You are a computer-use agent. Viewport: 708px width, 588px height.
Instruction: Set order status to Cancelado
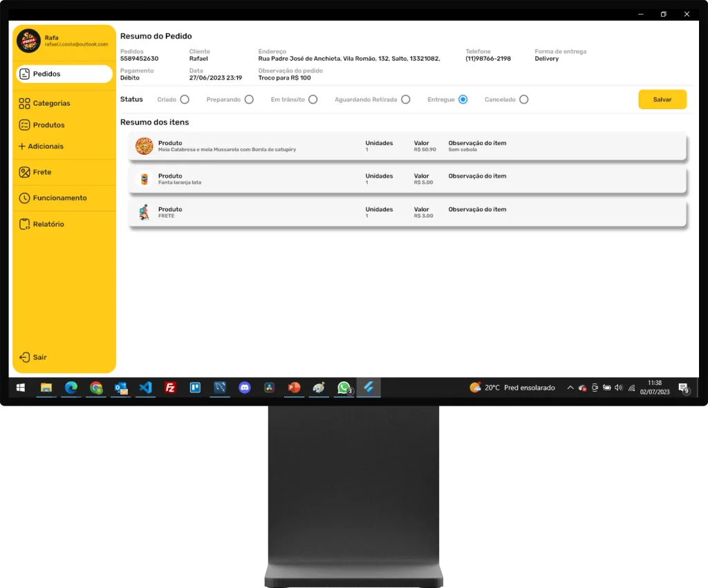coord(524,99)
